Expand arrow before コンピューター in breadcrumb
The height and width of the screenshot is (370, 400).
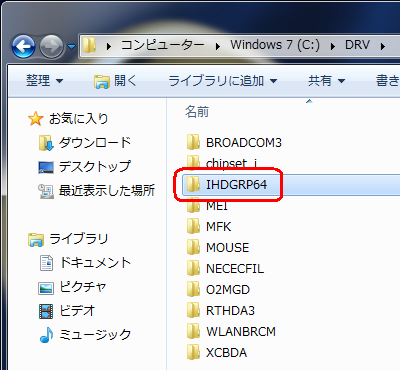109,46
